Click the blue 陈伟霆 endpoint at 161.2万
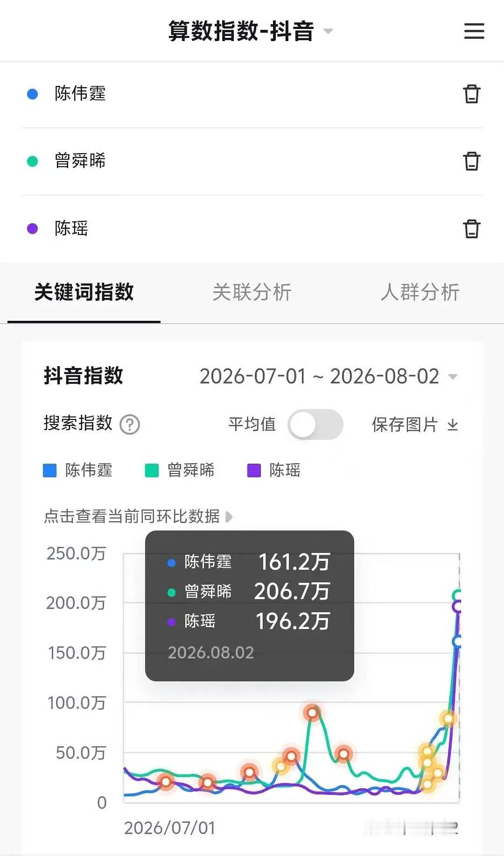This screenshot has height=856, width=504. pyautogui.click(x=458, y=642)
